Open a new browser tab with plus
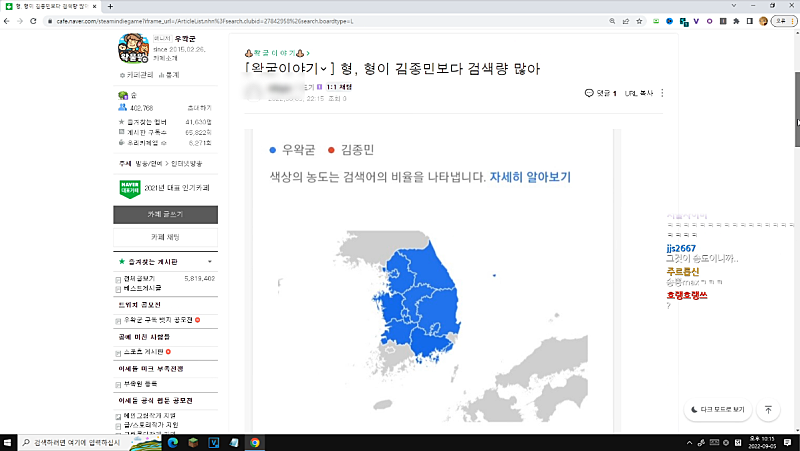Image resolution: width=800 pixels, height=451 pixels. [x=110, y=7]
